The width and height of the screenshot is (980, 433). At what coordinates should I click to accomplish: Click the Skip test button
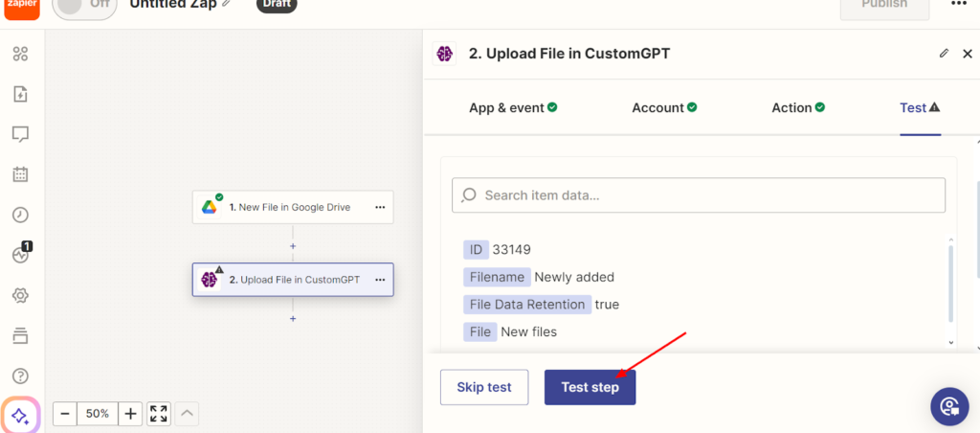[x=484, y=387]
